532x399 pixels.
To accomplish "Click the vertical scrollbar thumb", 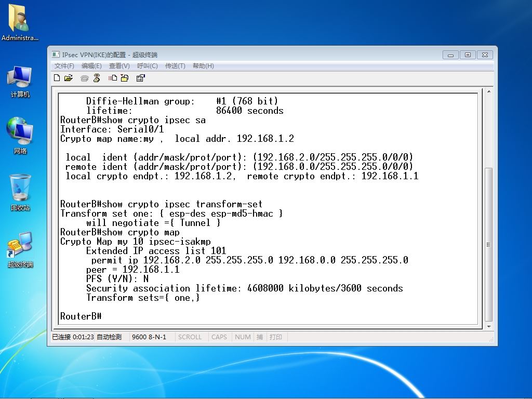I will point(489,244).
